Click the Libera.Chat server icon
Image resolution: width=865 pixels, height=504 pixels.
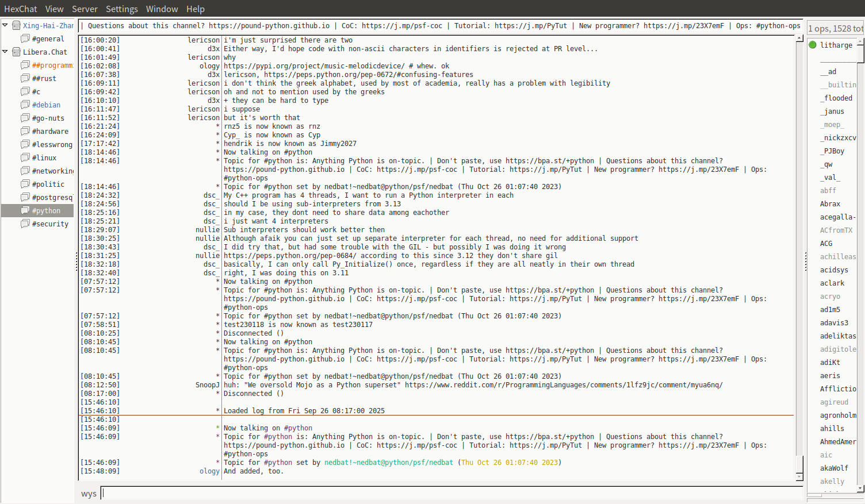pos(17,52)
